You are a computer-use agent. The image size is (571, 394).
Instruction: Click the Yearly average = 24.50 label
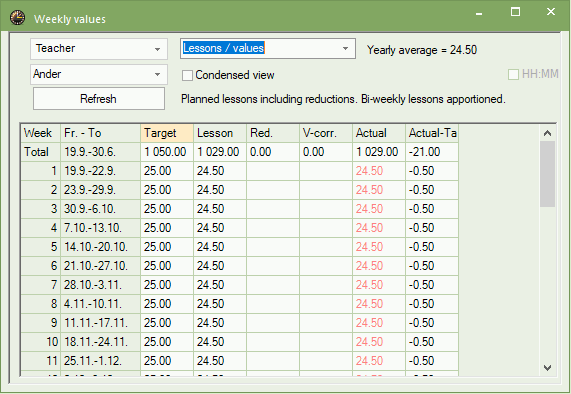422,50
